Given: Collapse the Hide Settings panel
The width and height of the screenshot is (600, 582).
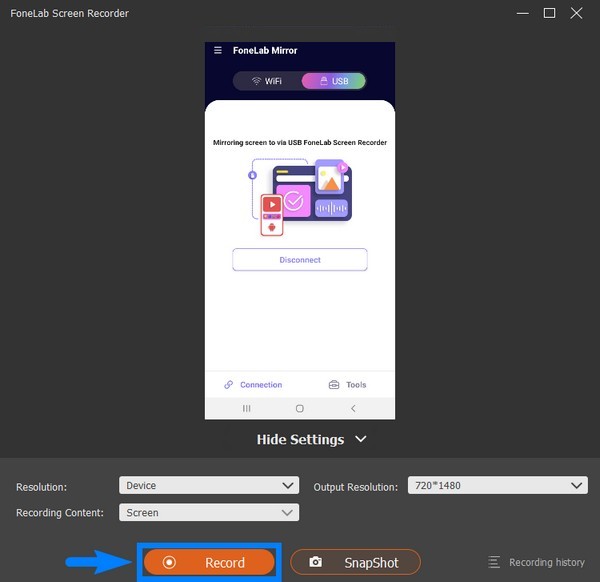Looking at the screenshot, I should pyautogui.click(x=311, y=439).
